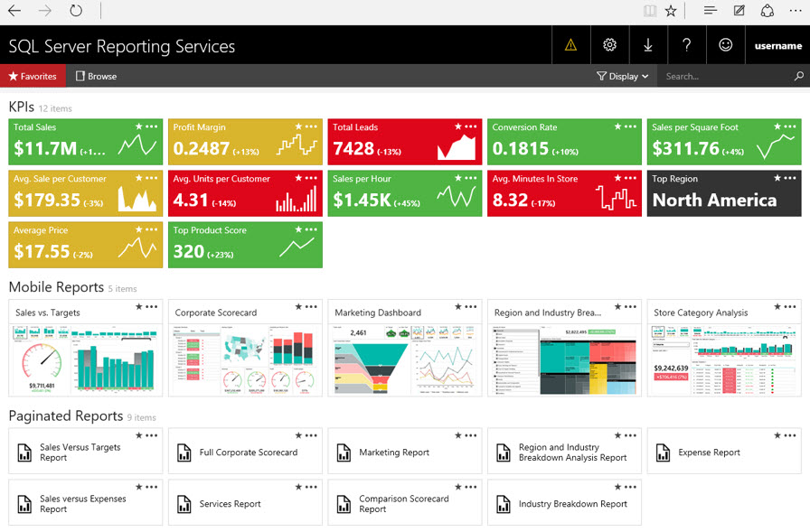Click the download arrow icon in header
The image size is (810, 532).
tap(648, 45)
